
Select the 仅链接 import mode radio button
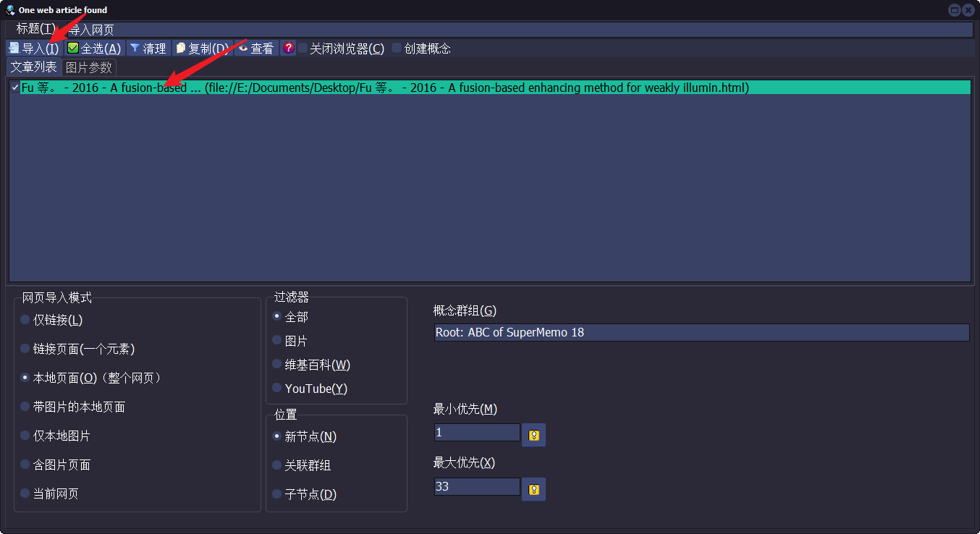pos(25,320)
